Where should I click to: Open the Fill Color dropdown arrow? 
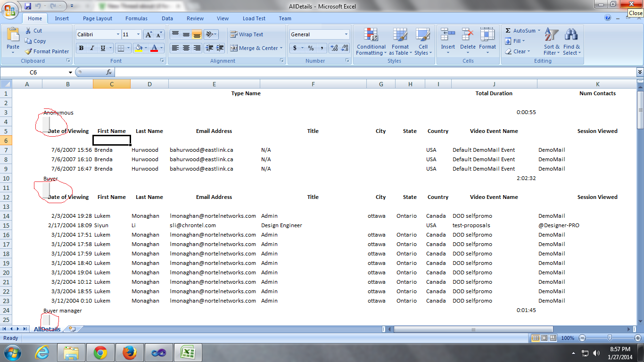(x=146, y=48)
